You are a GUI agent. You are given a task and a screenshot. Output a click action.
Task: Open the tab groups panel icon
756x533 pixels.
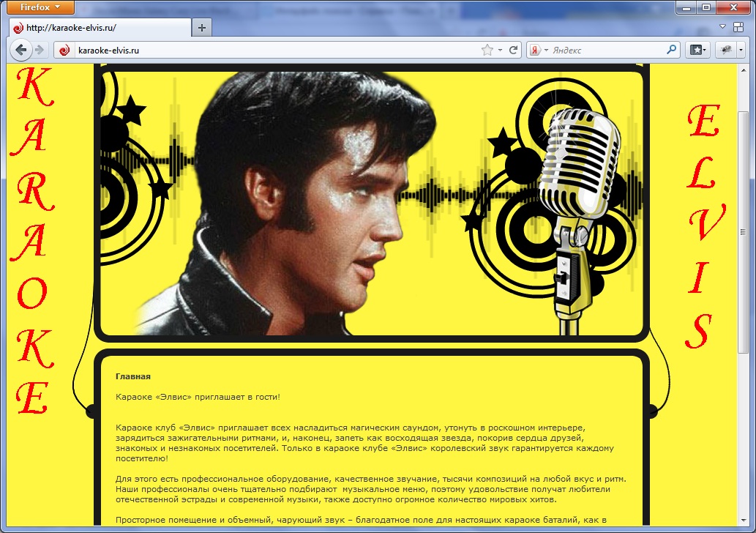738,27
